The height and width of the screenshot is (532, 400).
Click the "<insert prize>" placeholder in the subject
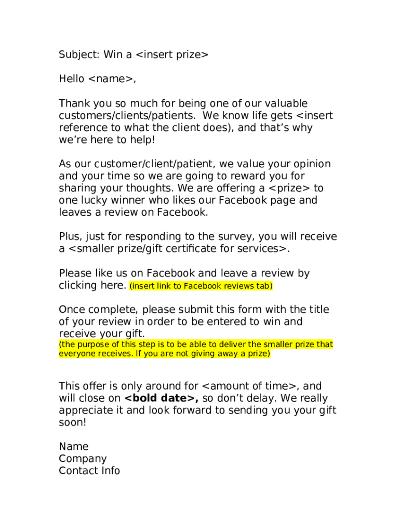(171, 55)
